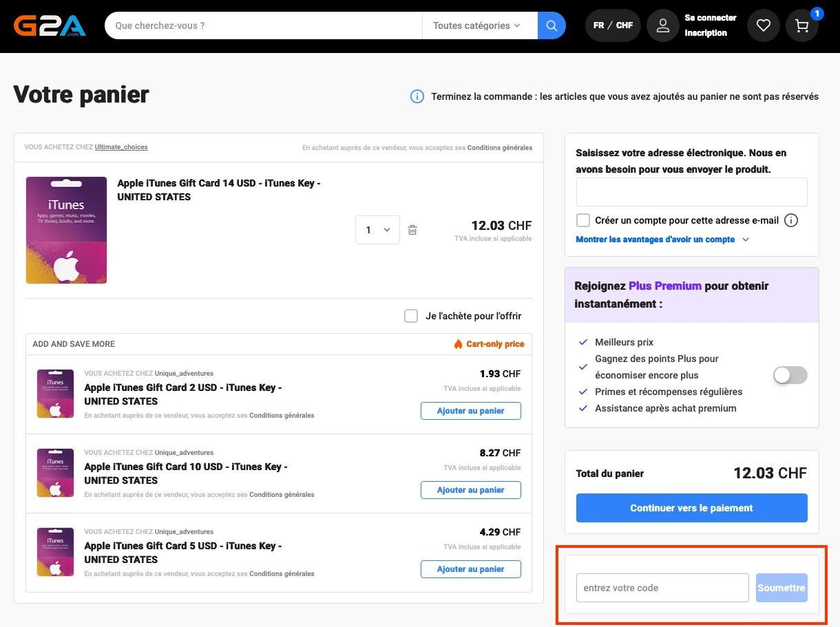Click Continuer vers le paiement
This screenshot has width=840, height=627.
691,507
